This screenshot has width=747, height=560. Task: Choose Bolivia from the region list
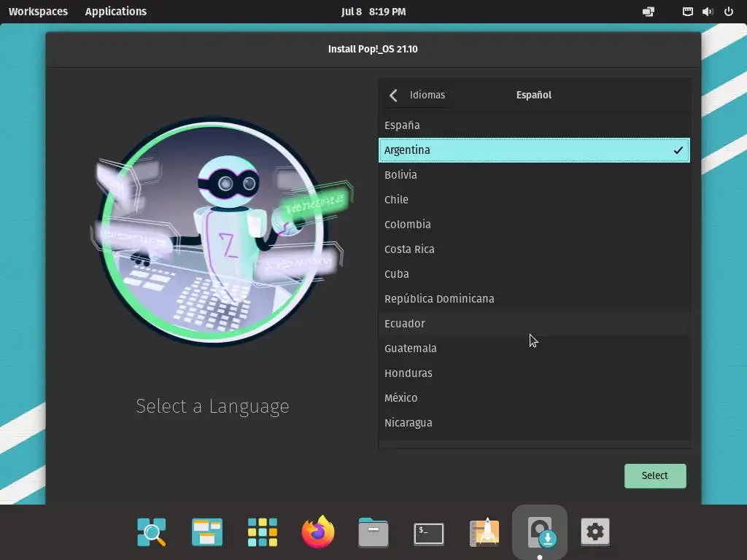click(534, 175)
